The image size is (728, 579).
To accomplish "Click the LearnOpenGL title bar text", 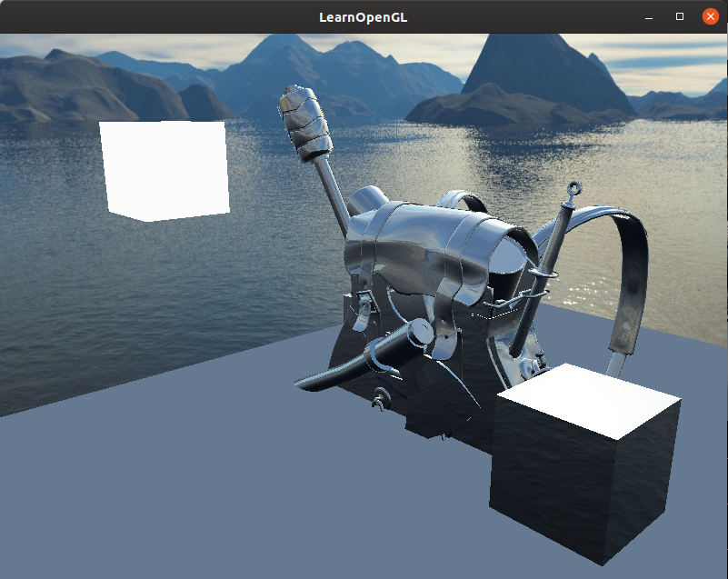I will pos(364,17).
